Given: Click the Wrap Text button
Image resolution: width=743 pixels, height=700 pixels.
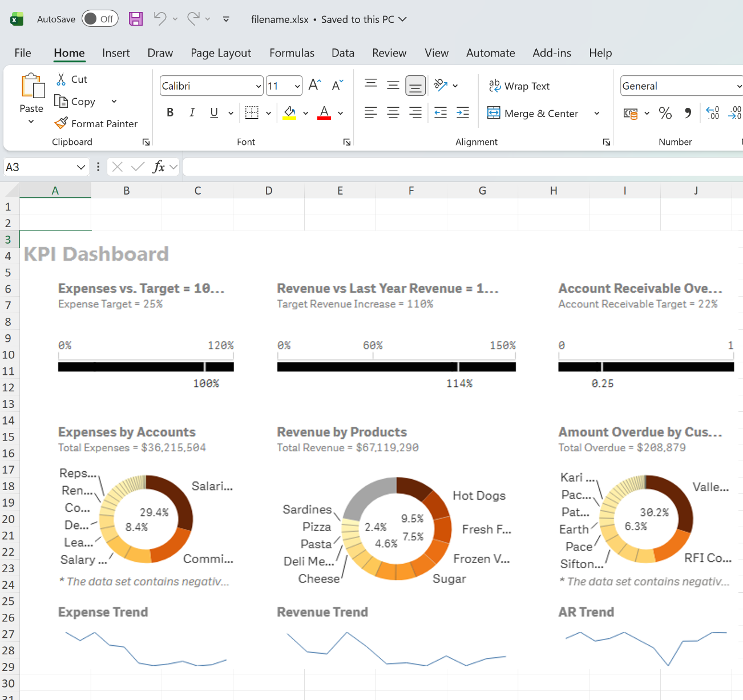Looking at the screenshot, I should click(x=519, y=86).
